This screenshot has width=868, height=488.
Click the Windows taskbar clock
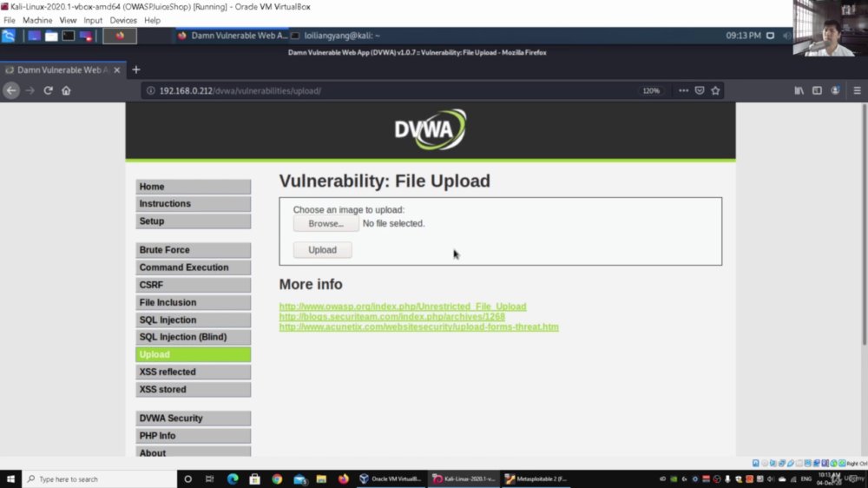(829, 478)
